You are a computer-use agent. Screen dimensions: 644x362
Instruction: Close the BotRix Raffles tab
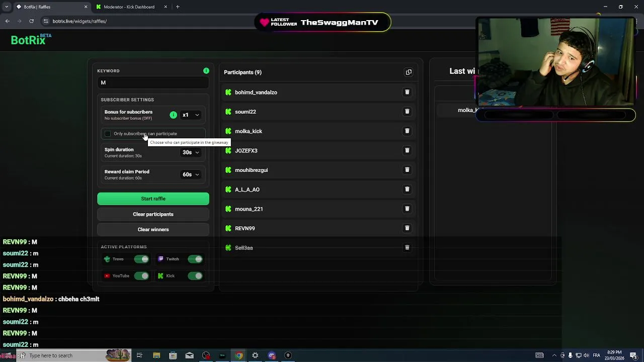point(86,7)
